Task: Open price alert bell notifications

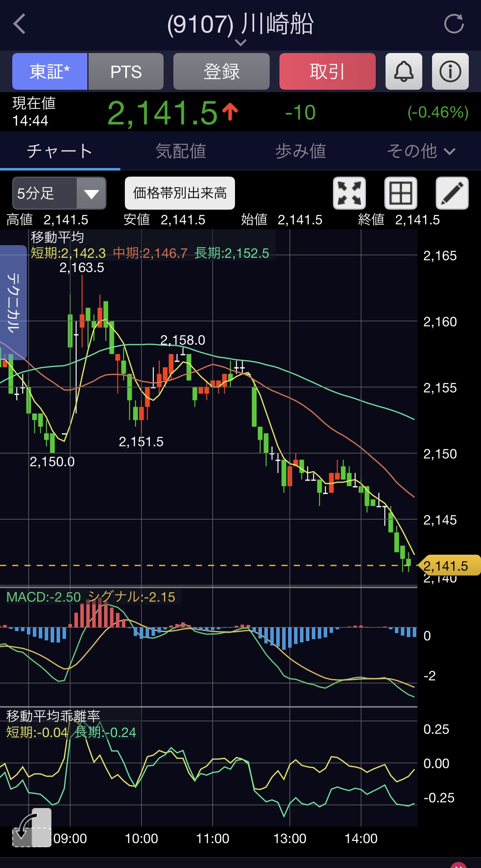Action: click(x=403, y=71)
